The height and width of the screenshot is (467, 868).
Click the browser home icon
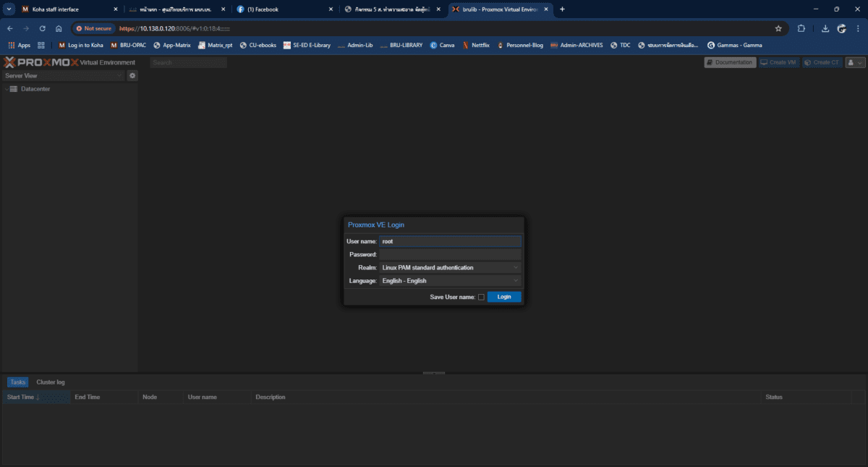pos(59,28)
